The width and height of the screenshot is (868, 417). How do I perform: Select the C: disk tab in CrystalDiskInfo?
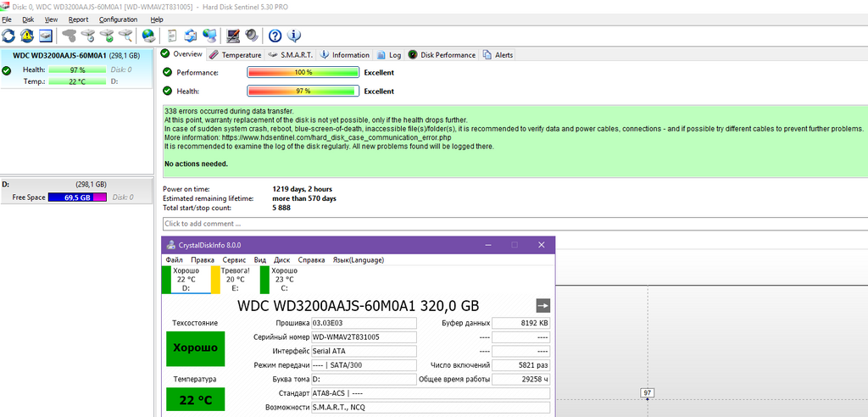[x=284, y=280]
